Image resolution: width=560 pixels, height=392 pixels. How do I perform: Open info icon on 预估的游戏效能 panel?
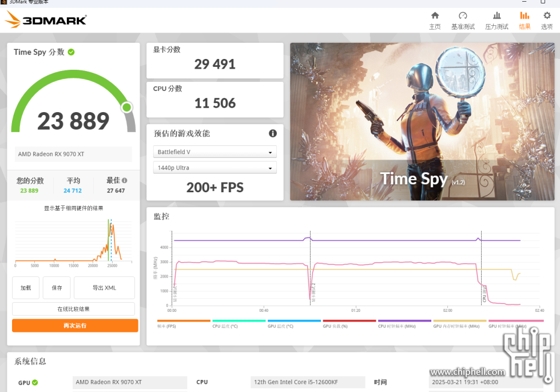point(272,133)
